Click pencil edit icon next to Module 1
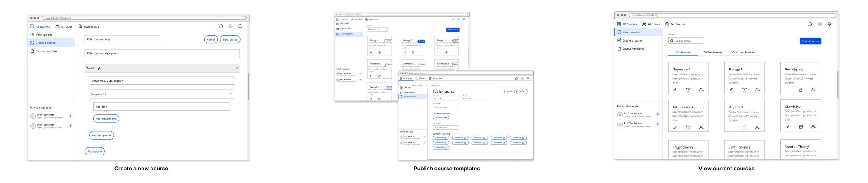Image resolution: width=868 pixels, height=183 pixels. point(99,68)
